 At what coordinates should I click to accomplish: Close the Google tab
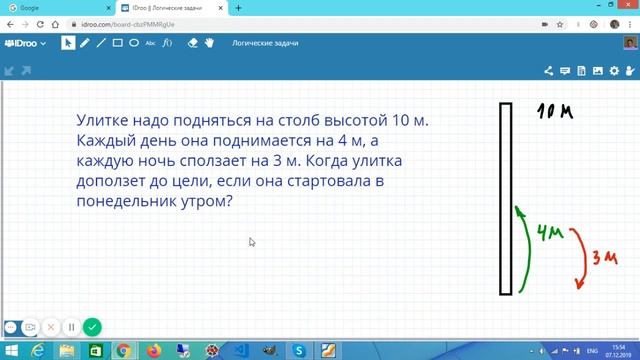tap(109, 8)
